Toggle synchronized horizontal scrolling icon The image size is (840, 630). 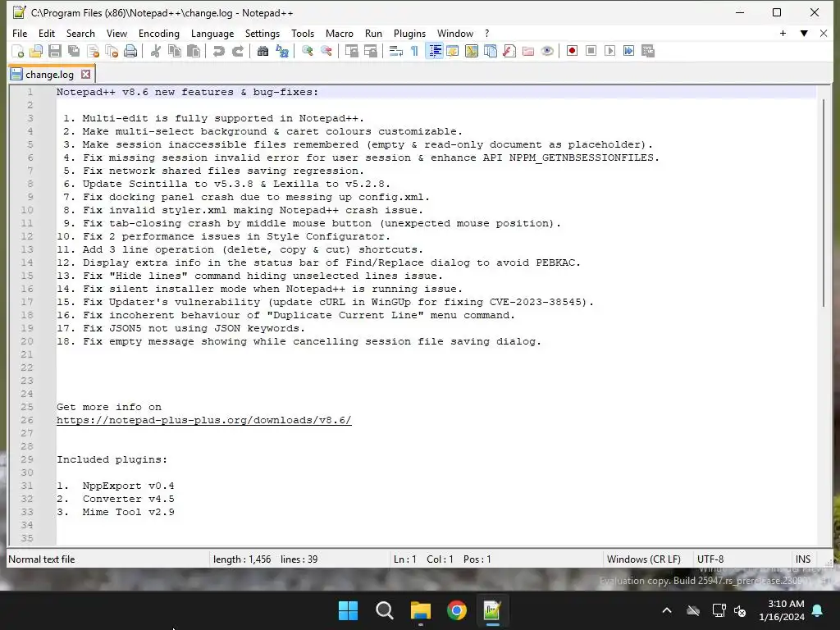(371, 52)
